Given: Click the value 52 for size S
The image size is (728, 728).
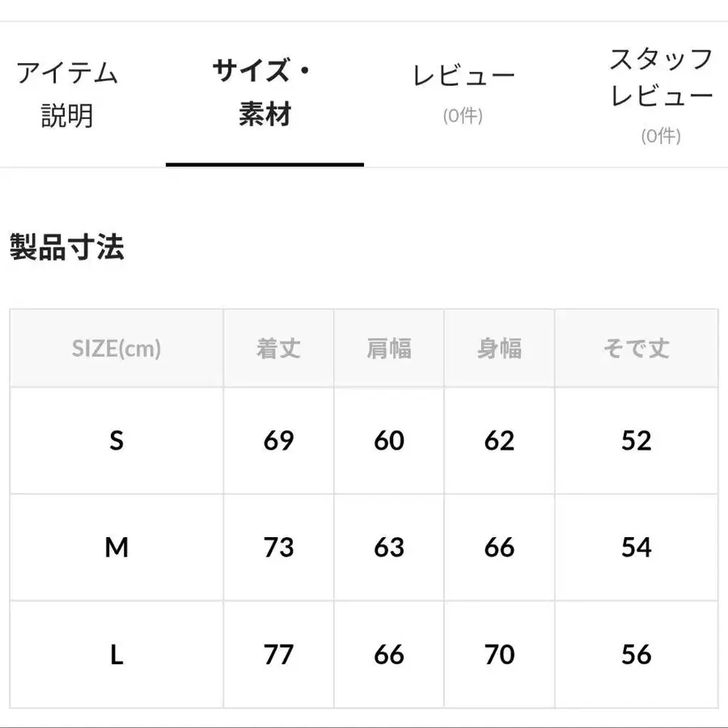Looking at the screenshot, I should (636, 441).
